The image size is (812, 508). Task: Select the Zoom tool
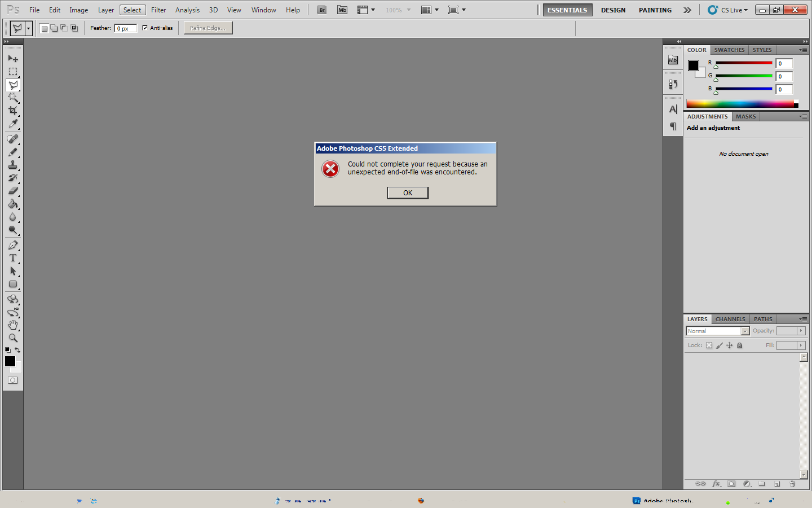13,338
